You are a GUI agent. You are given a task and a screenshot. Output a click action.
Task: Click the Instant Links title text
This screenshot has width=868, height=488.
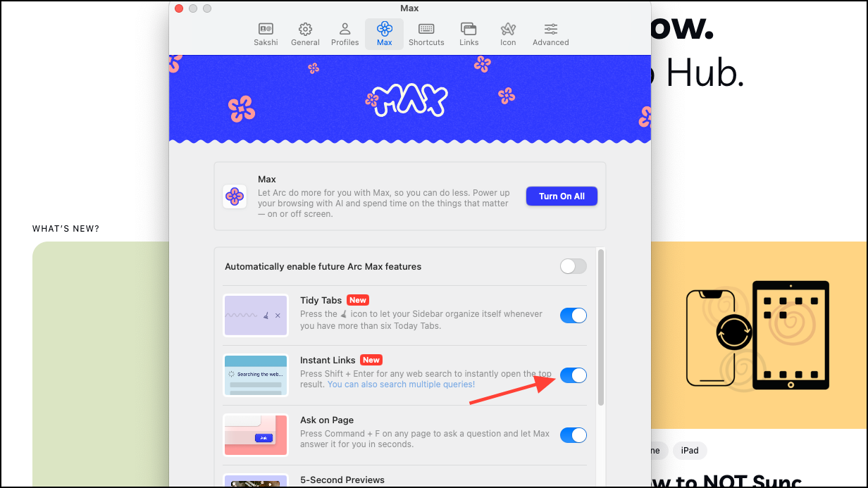click(x=328, y=360)
